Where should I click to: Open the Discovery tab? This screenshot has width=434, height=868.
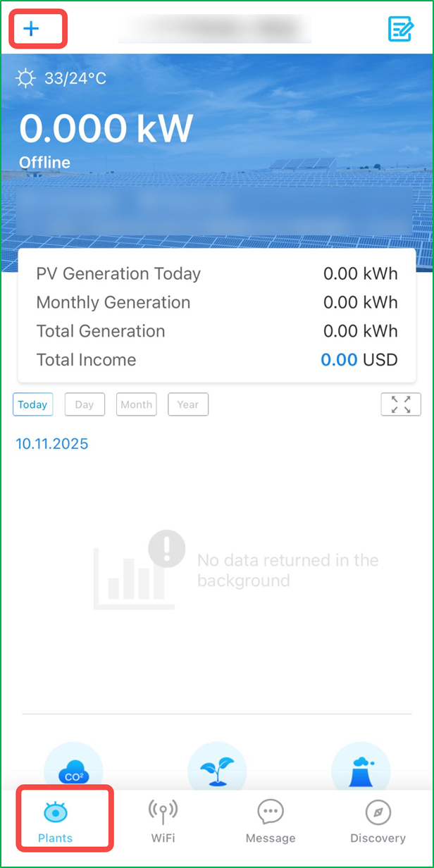(x=378, y=821)
